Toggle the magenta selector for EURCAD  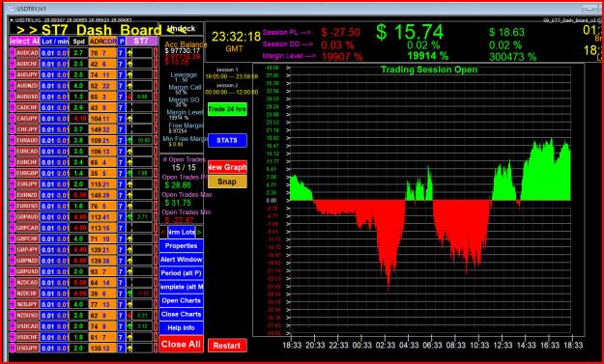12,152
